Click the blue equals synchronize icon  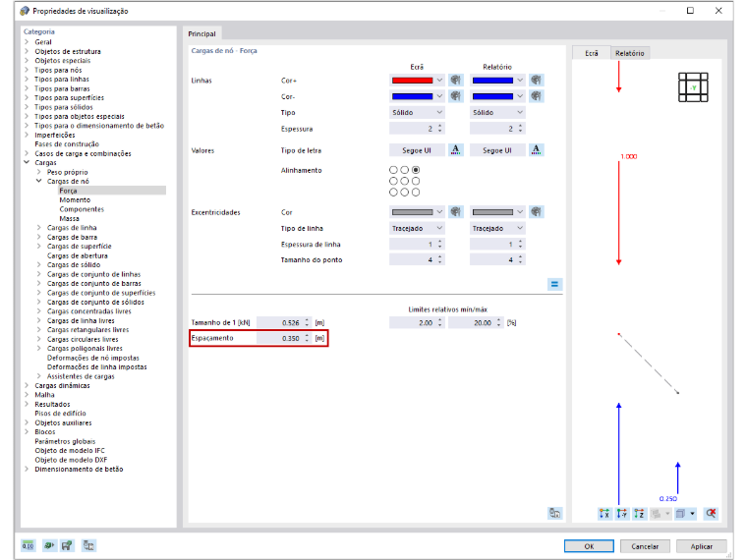click(554, 284)
